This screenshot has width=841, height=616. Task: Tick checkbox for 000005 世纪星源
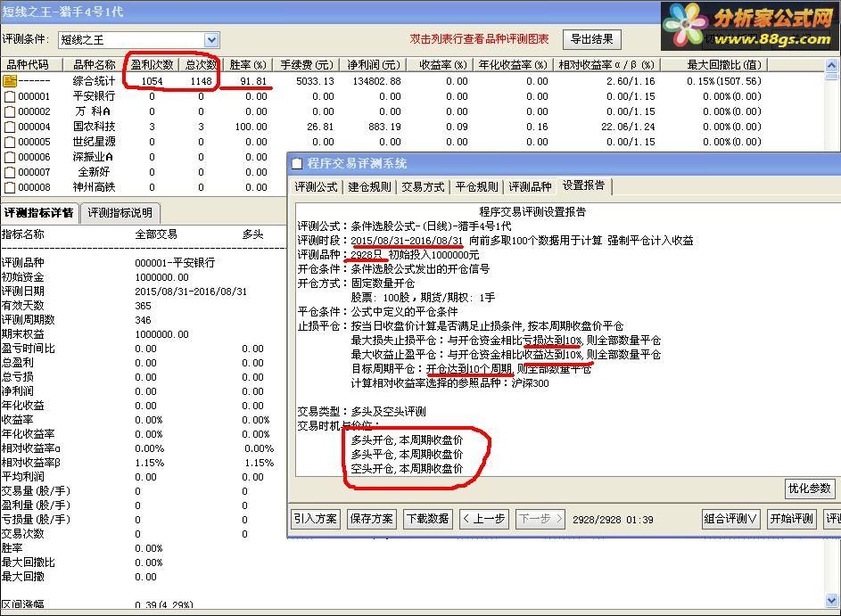[x=9, y=142]
